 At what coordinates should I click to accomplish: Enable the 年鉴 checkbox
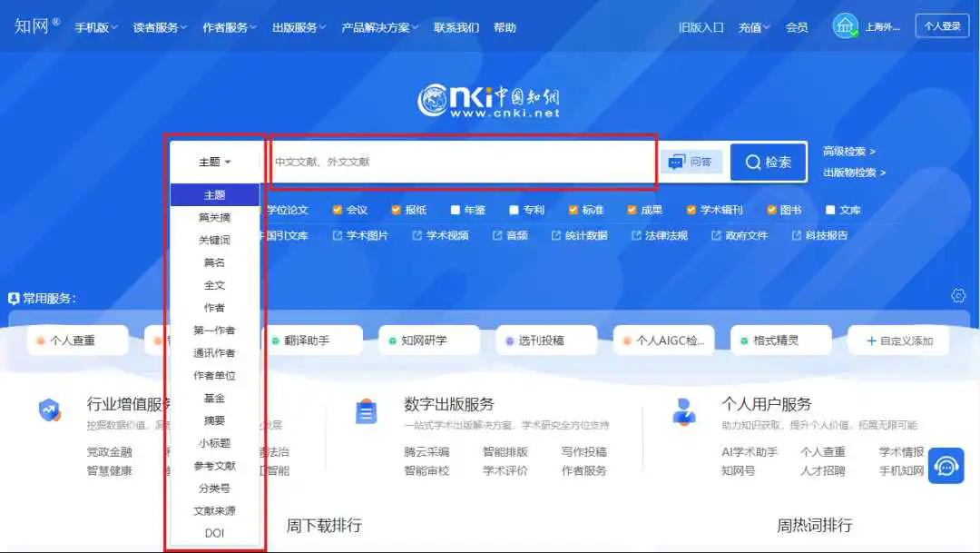coord(456,210)
